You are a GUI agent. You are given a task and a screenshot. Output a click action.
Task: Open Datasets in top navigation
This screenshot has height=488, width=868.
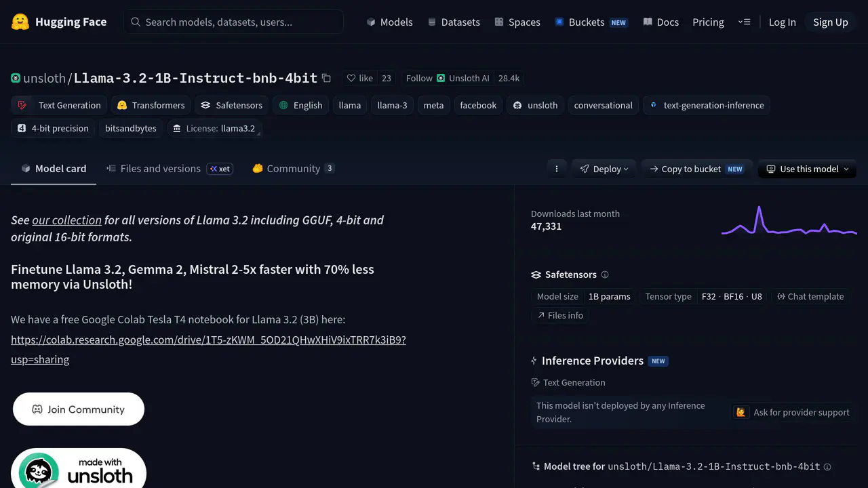point(454,22)
